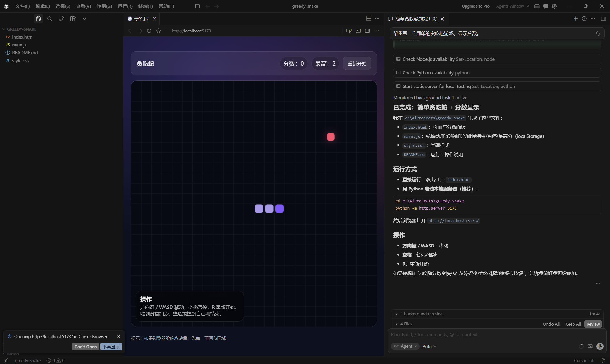This screenshot has width=610, height=364.
Task: Open chat panel more options menu
Action: coord(593,19)
